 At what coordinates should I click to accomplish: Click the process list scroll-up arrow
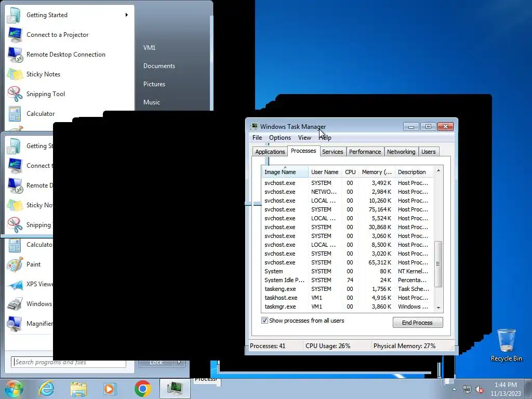point(438,170)
